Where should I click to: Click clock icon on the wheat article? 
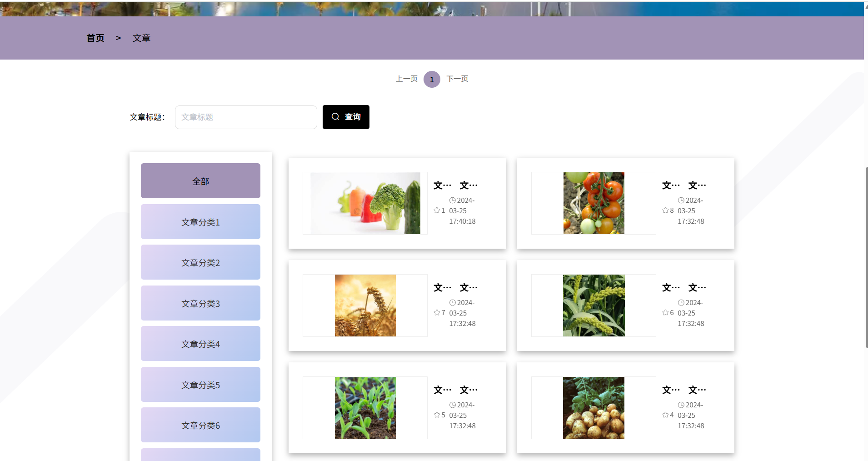[x=453, y=303]
